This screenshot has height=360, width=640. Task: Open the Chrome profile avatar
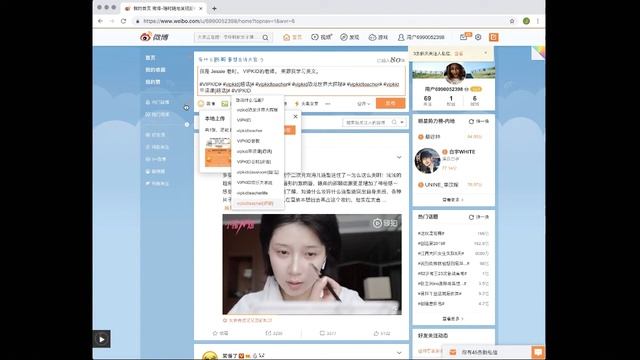point(527,21)
